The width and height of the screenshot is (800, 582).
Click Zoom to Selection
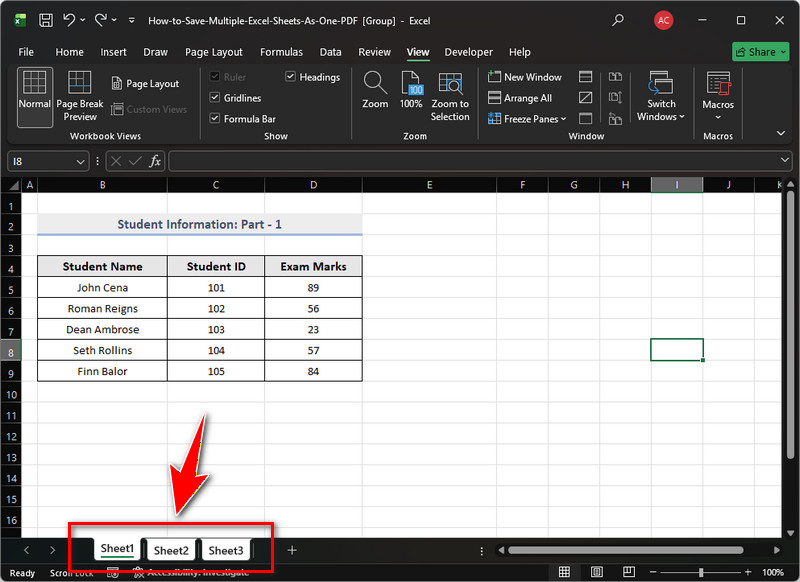(x=450, y=97)
